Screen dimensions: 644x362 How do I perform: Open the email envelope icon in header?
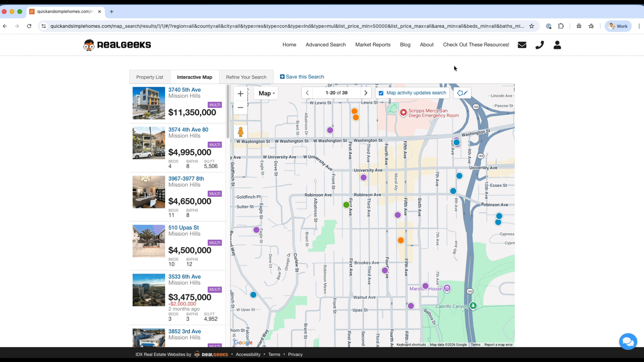pyautogui.click(x=522, y=45)
